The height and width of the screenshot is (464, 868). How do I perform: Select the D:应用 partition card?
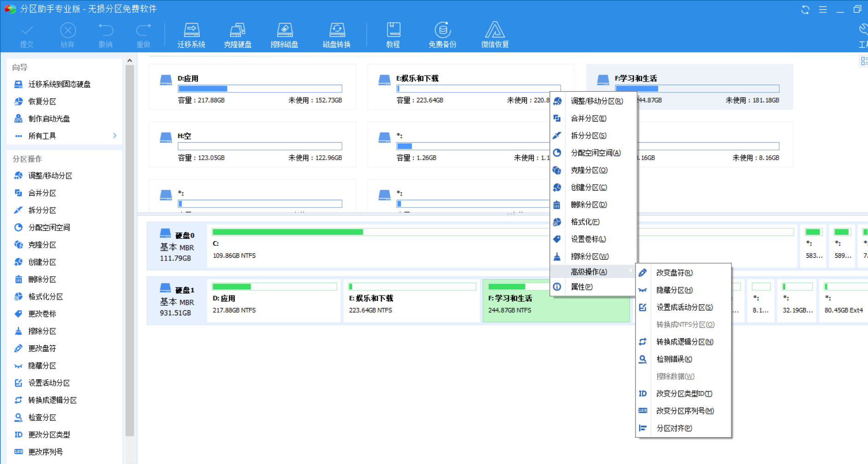252,87
